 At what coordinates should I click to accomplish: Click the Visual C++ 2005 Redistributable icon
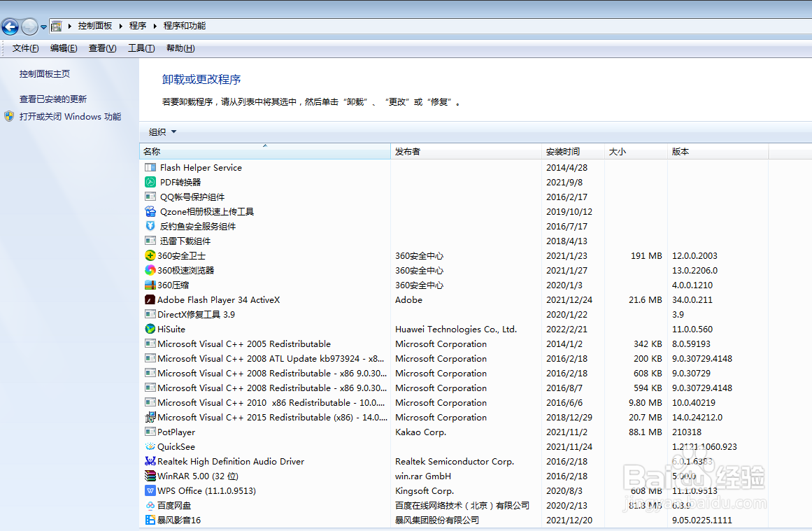coord(150,344)
